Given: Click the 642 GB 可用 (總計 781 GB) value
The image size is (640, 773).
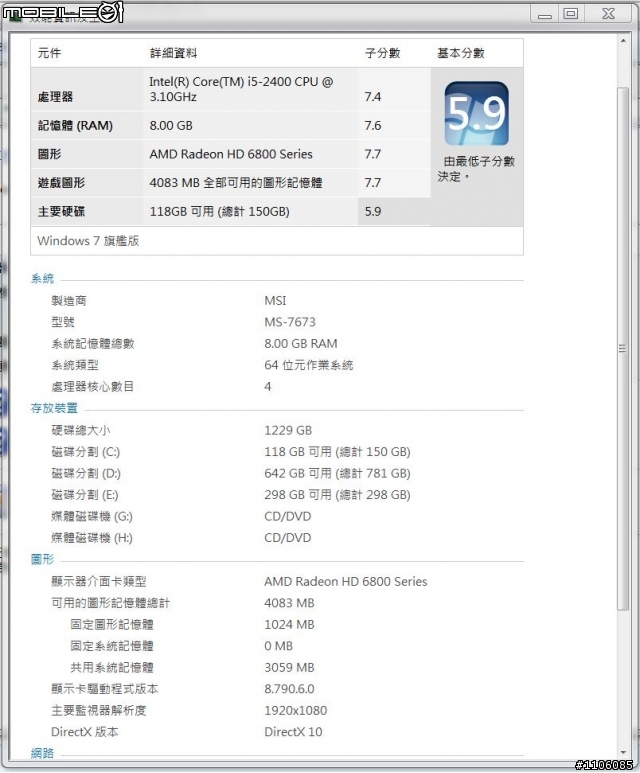Looking at the screenshot, I should tap(337, 474).
